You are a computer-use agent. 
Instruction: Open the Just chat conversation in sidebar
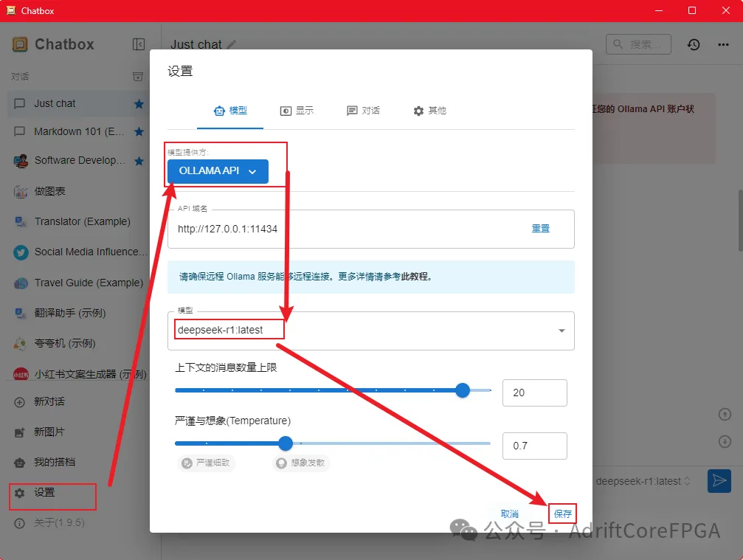pos(78,104)
